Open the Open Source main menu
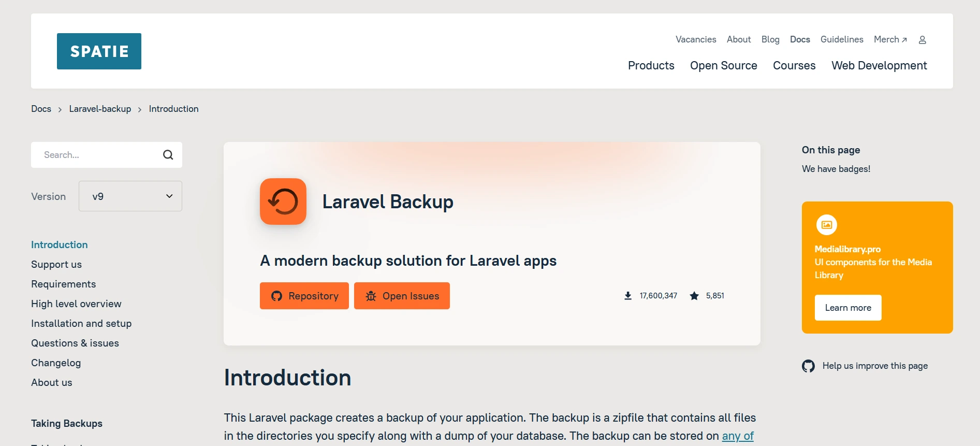Viewport: 980px width, 446px height. pyautogui.click(x=724, y=65)
